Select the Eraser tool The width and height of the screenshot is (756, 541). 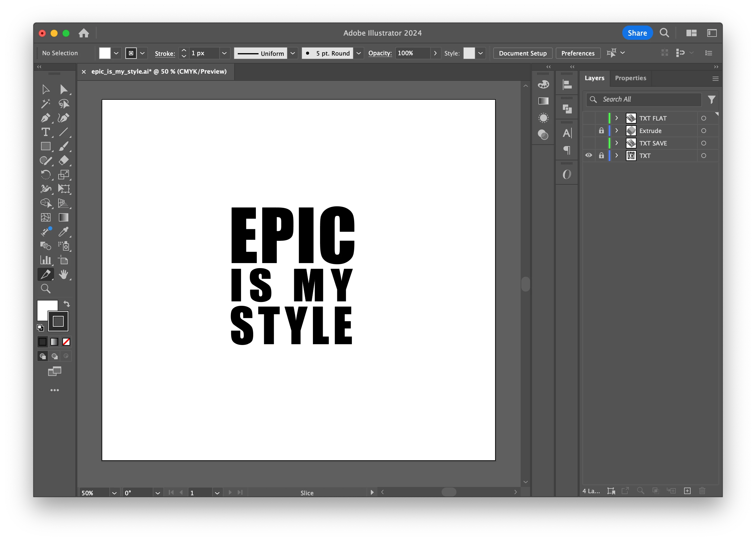63,161
